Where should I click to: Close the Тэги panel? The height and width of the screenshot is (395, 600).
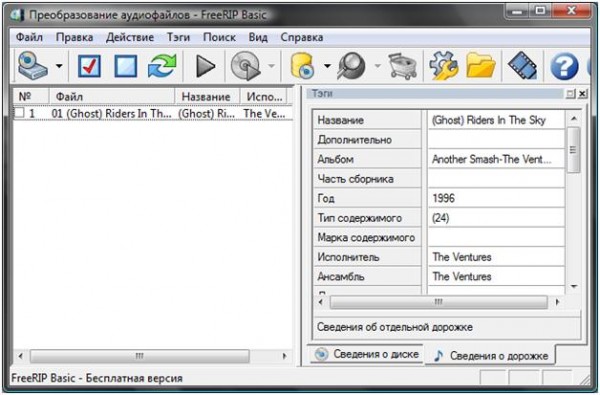582,93
